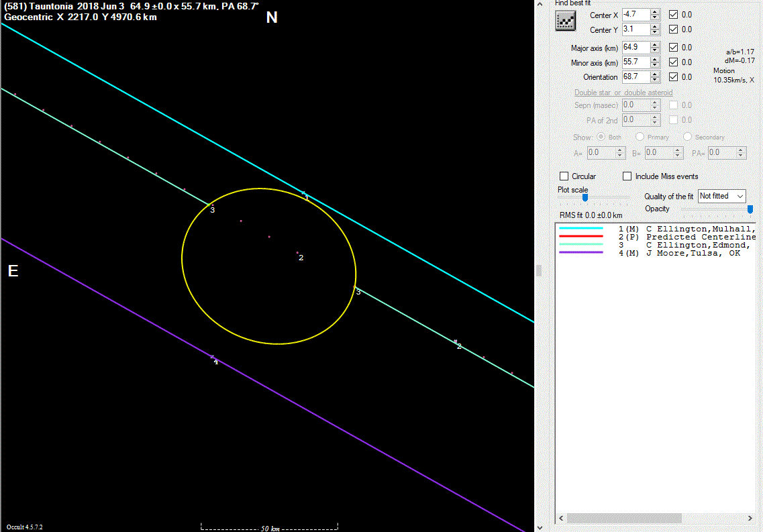Click the RMS fit 0.0 ±0.0 km text
The height and width of the screenshot is (532, 763).
(x=591, y=215)
